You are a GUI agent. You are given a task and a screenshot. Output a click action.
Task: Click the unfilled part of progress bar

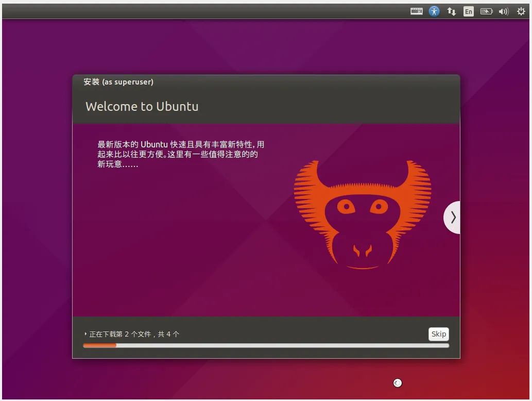pos(283,345)
